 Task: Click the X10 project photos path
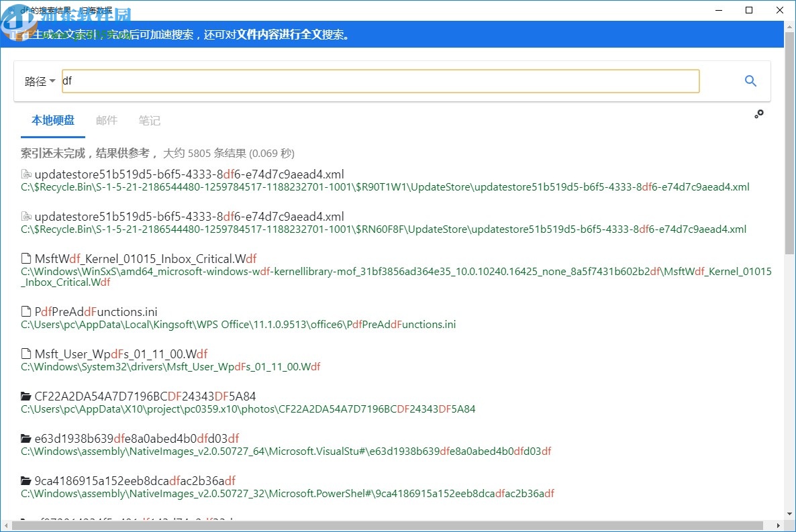[248, 409]
